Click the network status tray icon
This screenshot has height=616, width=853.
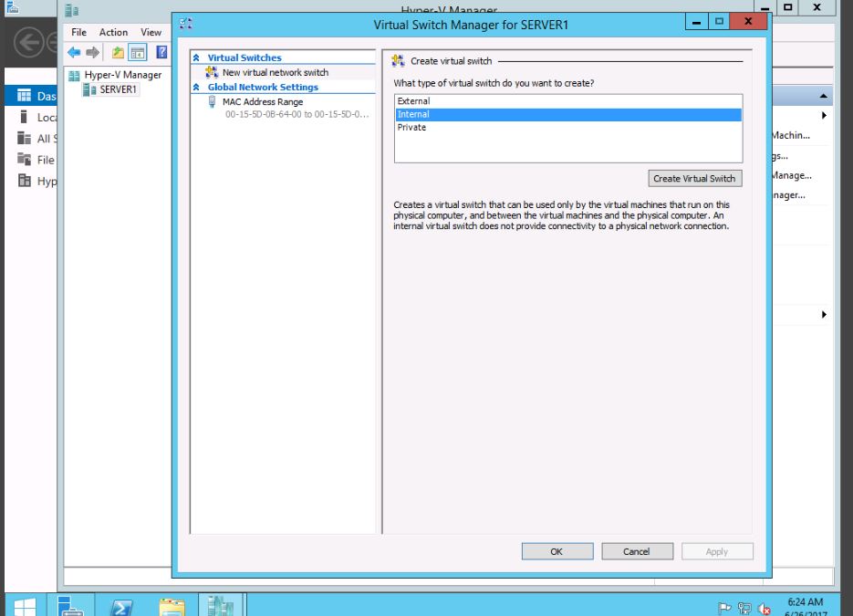[744, 608]
